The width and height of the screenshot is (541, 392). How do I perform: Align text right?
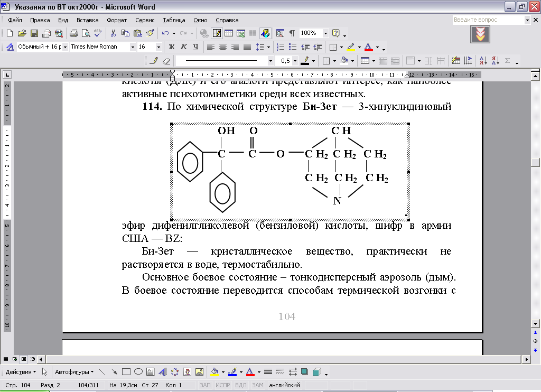click(x=235, y=47)
